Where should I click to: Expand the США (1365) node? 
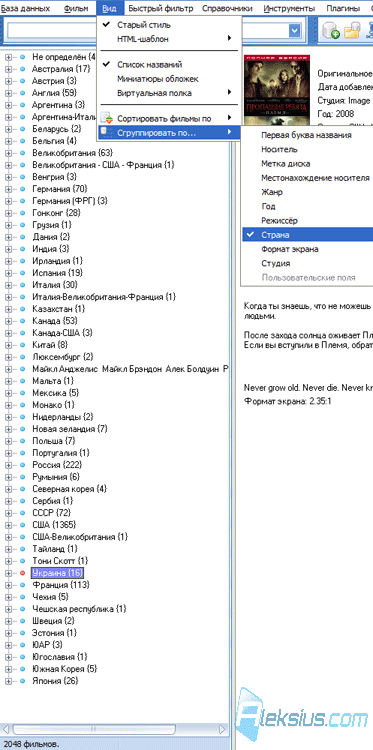[8, 525]
